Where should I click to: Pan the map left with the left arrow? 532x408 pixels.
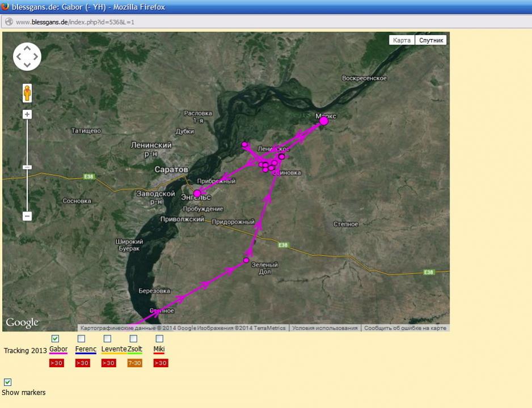tap(19, 57)
